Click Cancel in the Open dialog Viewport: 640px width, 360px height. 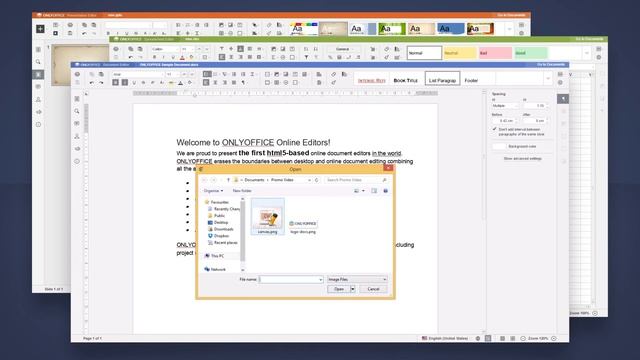(x=373, y=289)
